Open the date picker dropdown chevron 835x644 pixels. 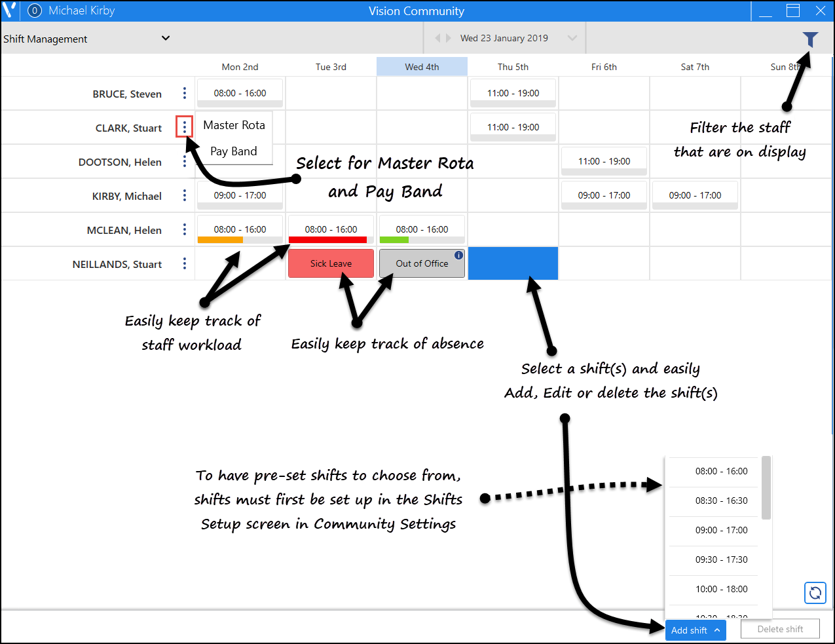click(572, 38)
